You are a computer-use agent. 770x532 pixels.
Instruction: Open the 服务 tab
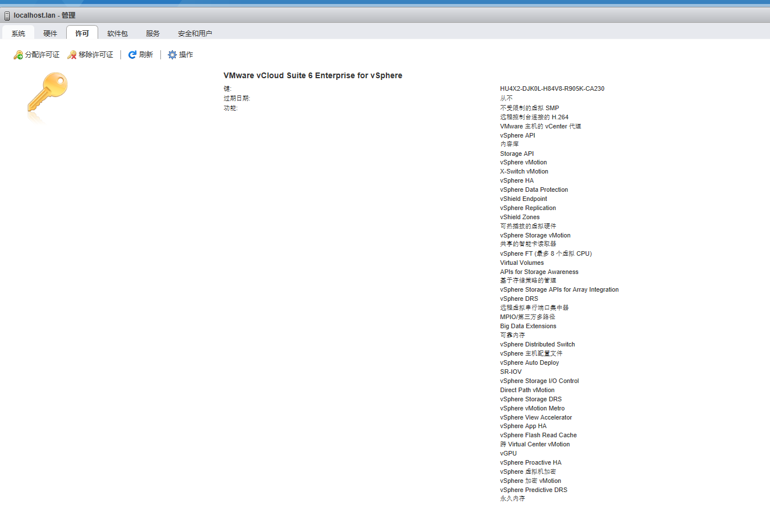pyautogui.click(x=153, y=33)
